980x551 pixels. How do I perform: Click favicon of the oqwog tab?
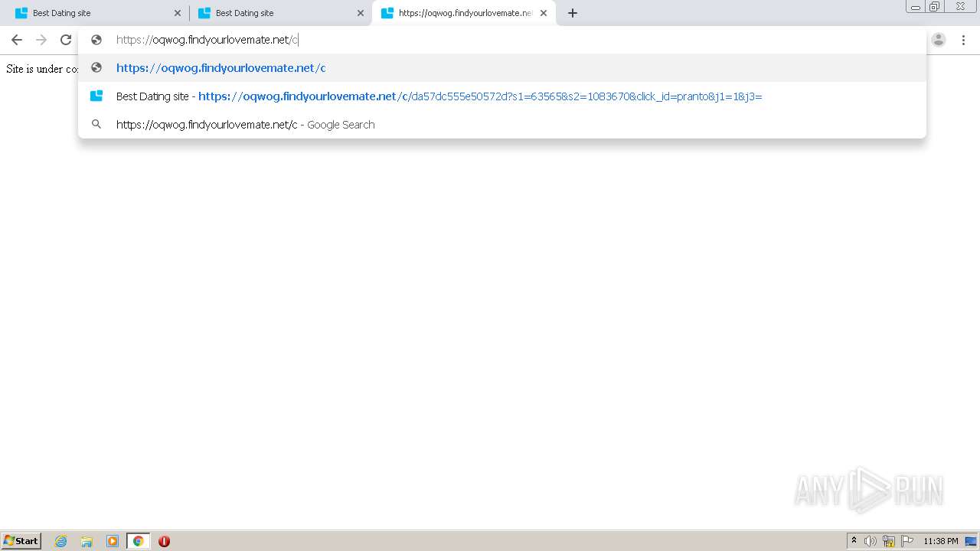[387, 13]
